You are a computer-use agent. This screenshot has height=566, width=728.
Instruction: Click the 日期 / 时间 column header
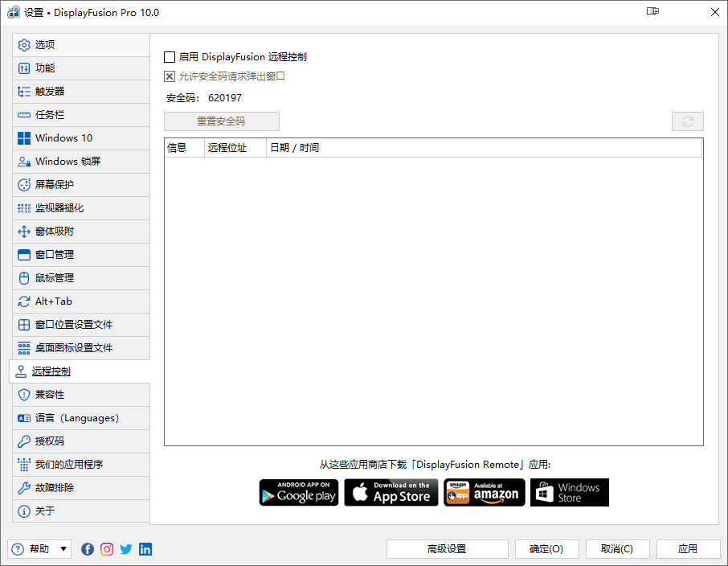point(485,148)
